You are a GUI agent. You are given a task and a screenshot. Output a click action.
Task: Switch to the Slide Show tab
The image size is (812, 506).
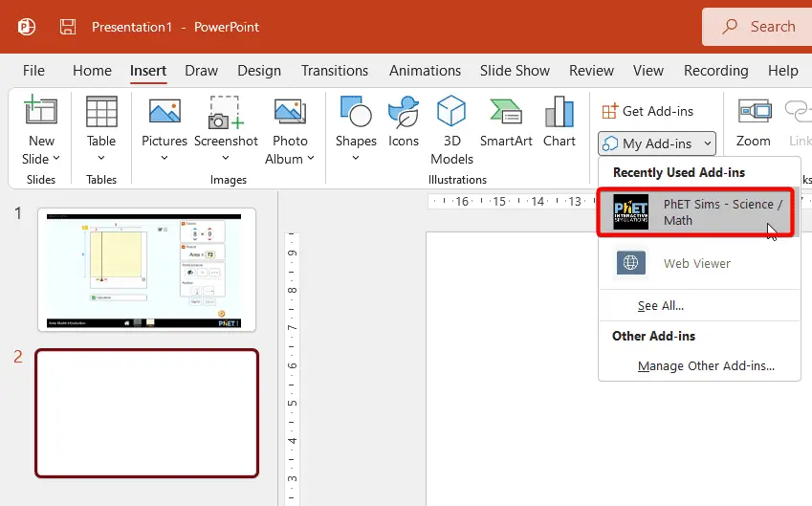coord(515,71)
